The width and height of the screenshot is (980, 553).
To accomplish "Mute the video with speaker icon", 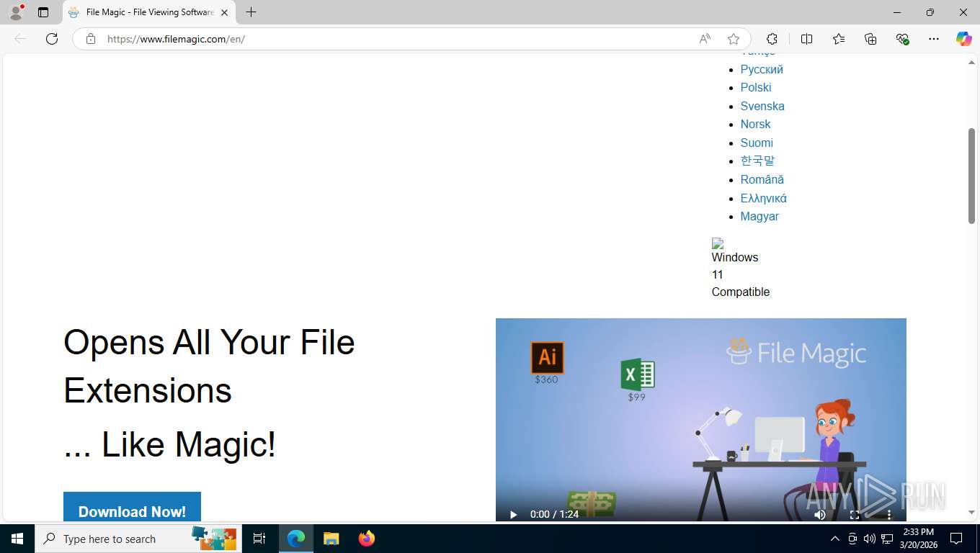I will pos(820,514).
